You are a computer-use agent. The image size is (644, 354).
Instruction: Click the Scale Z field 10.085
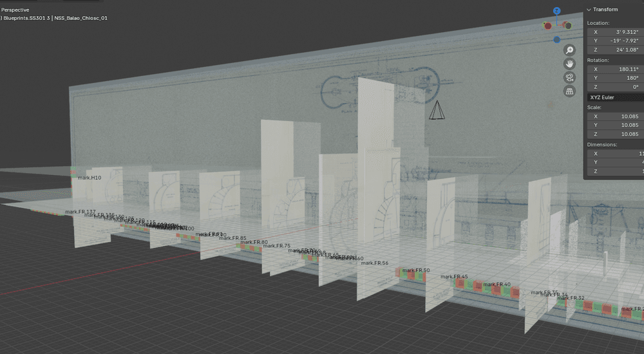[616, 135]
